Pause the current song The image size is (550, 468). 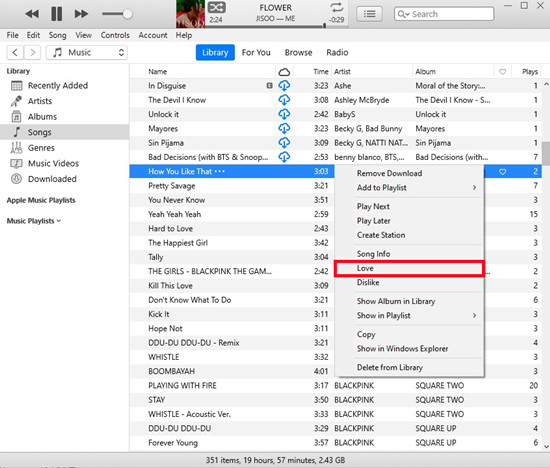click(56, 14)
